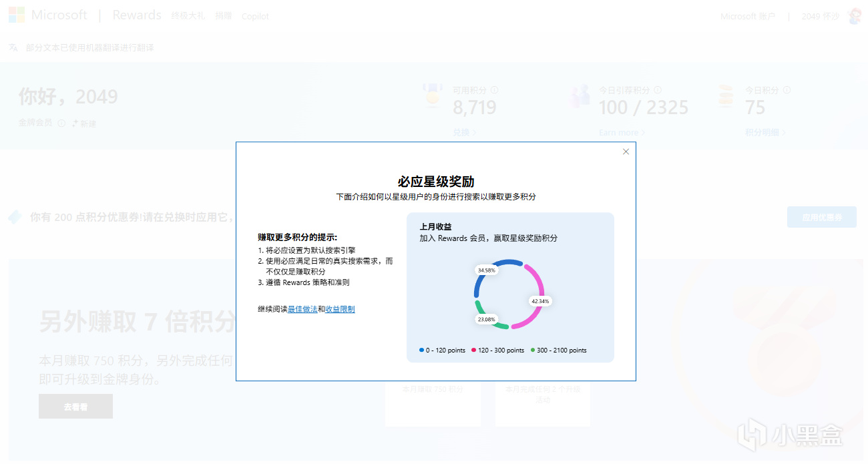
Task: Click the info icon beside 可用积分
Action: coord(494,90)
